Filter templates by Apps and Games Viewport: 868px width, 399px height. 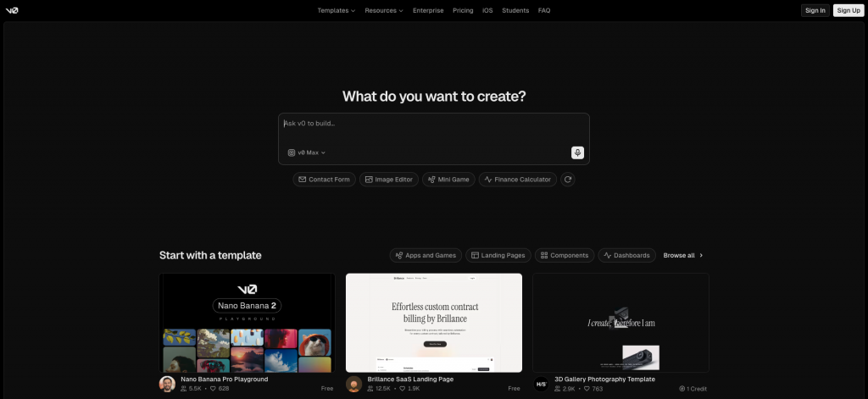[426, 255]
